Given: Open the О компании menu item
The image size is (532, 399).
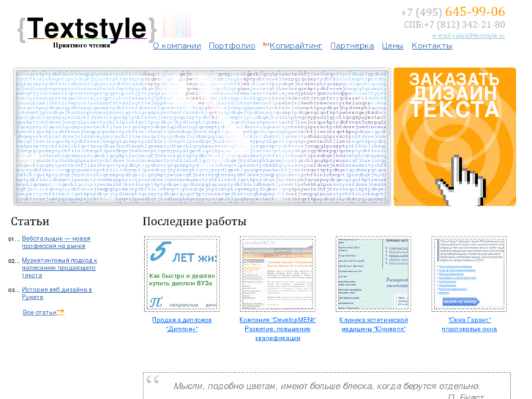Looking at the screenshot, I should [177, 46].
